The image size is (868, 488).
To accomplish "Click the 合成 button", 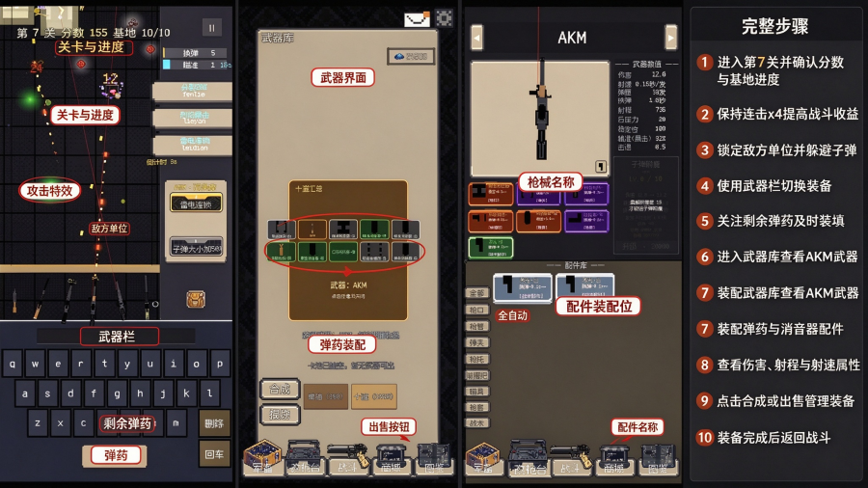I will (x=280, y=390).
